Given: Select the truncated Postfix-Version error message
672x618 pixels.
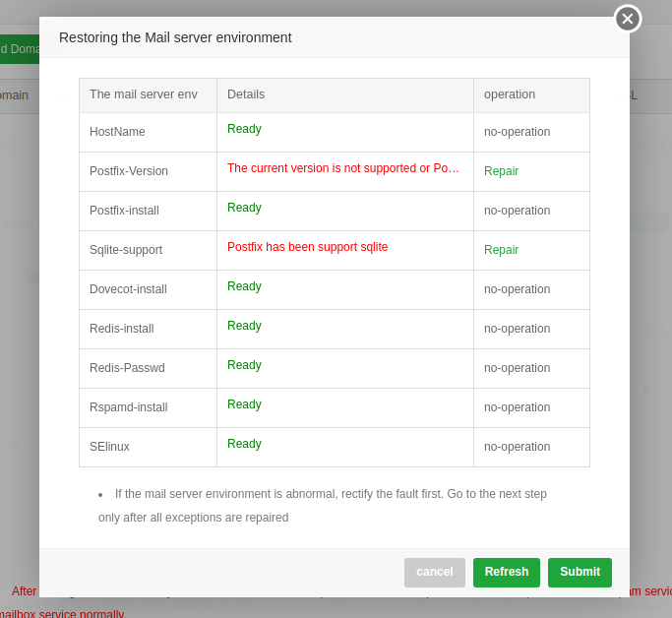Looking at the screenshot, I should tap(343, 168).
